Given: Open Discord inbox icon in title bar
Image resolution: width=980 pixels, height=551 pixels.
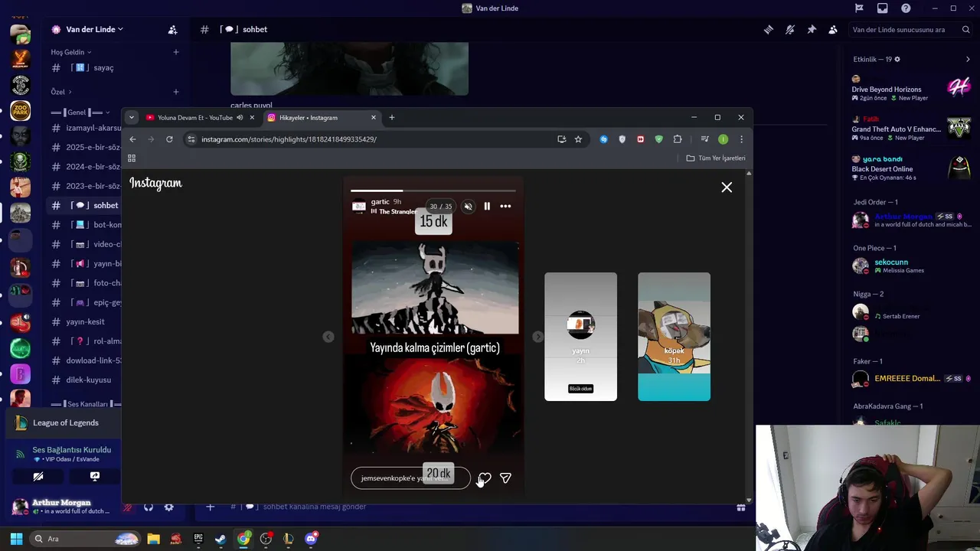Looking at the screenshot, I should click(x=883, y=8).
